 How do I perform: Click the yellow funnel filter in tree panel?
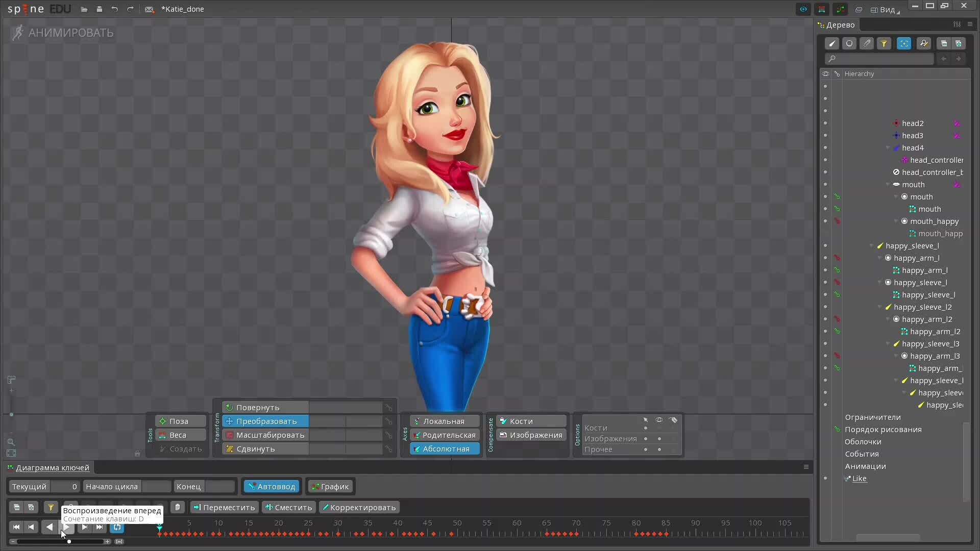pyautogui.click(x=884, y=43)
